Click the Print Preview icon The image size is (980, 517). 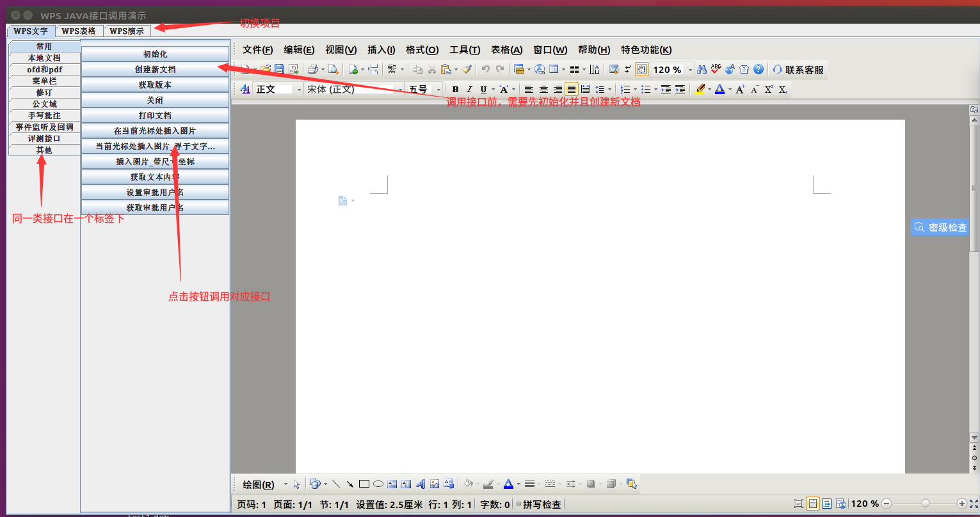coord(333,69)
